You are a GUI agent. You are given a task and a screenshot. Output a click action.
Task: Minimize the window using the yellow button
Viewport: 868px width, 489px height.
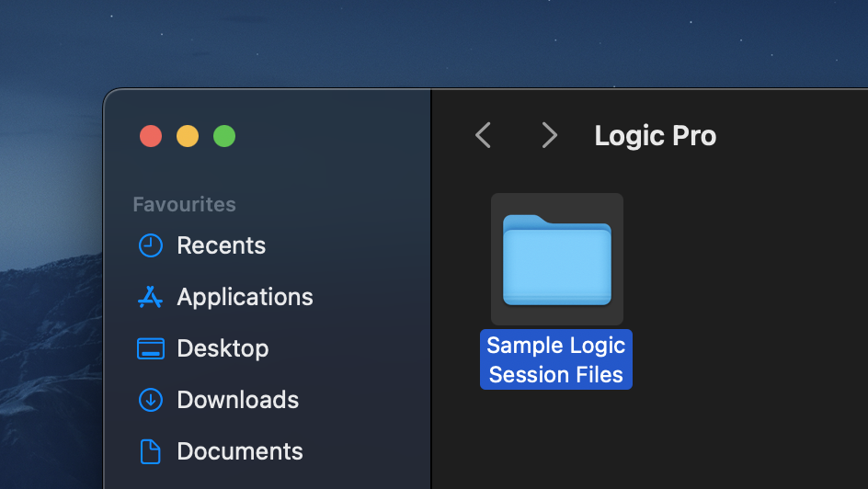[x=188, y=136]
